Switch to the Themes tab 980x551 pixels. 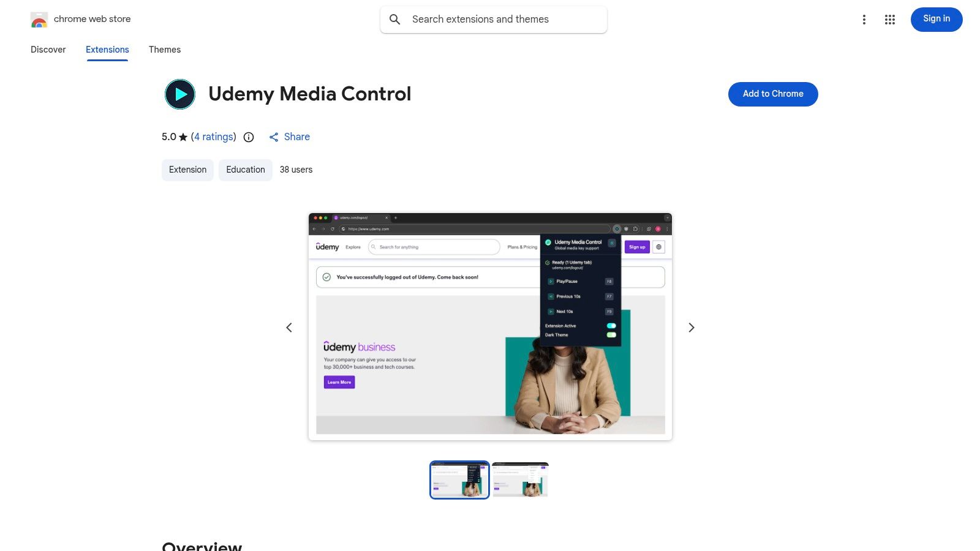164,50
